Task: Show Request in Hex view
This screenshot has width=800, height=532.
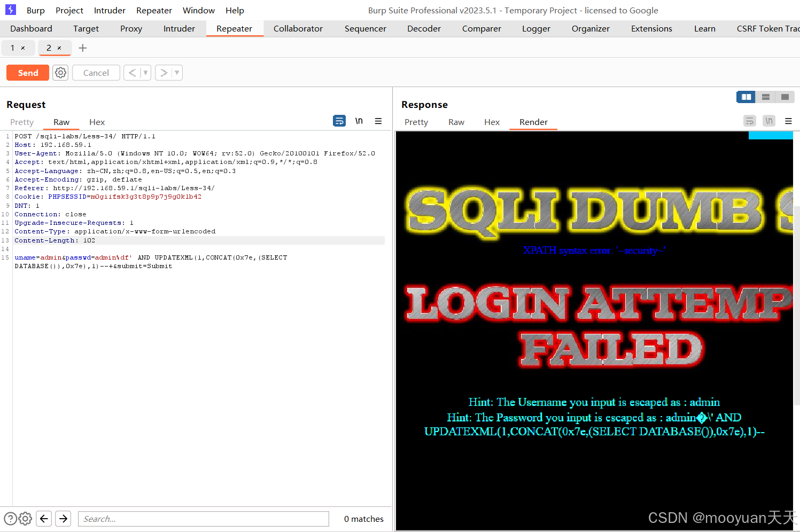Action: (x=97, y=122)
